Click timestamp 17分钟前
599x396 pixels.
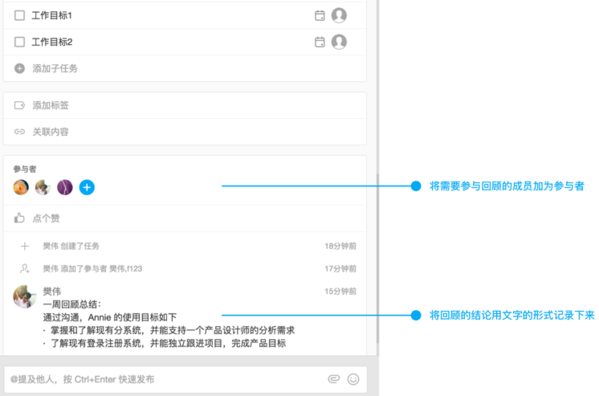[340, 269]
